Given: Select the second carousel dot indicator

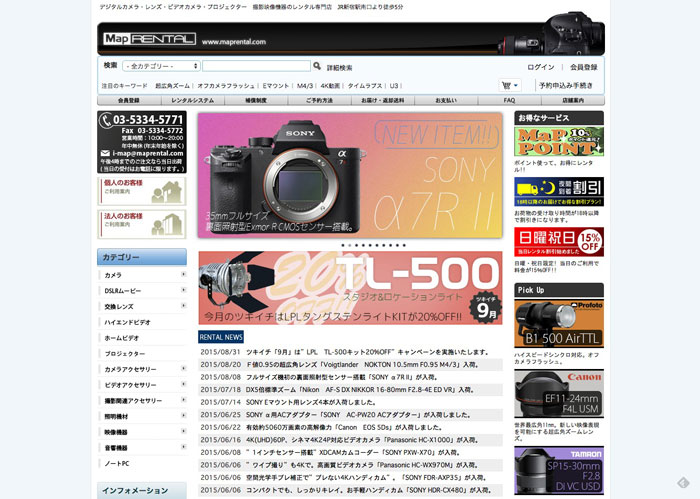Looking at the screenshot, I should tap(350, 245).
